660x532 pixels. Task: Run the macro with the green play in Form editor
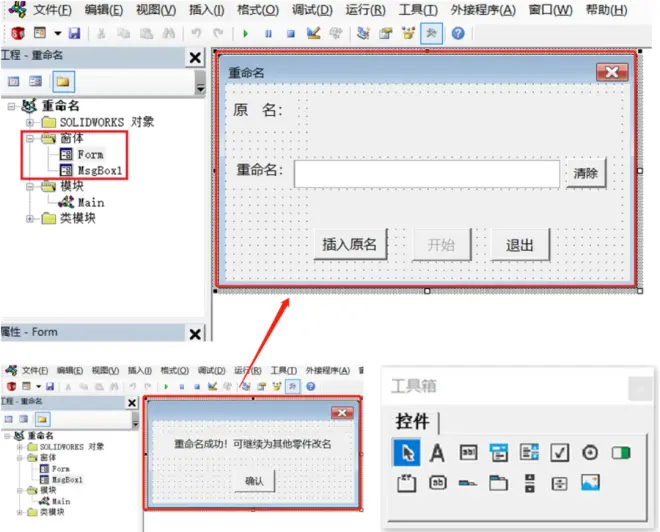245,33
